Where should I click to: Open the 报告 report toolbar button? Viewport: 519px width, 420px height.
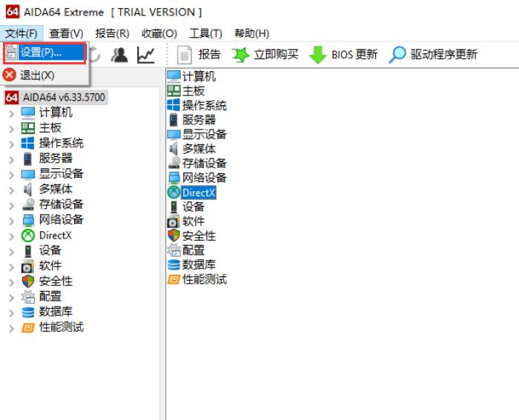click(199, 55)
